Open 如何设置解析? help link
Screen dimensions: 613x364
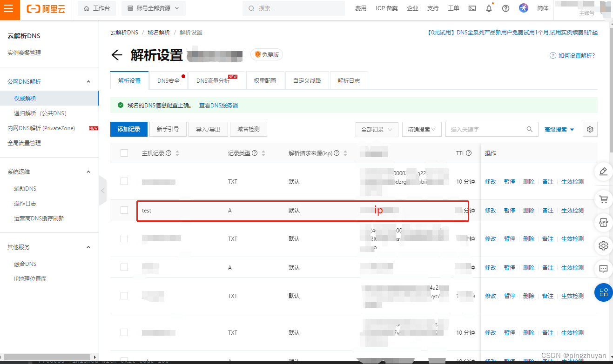point(573,55)
